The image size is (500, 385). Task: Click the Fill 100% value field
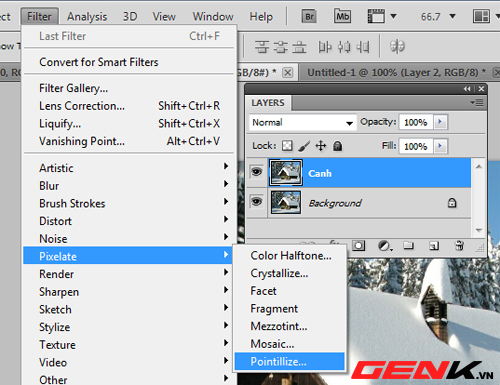tap(416, 146)
